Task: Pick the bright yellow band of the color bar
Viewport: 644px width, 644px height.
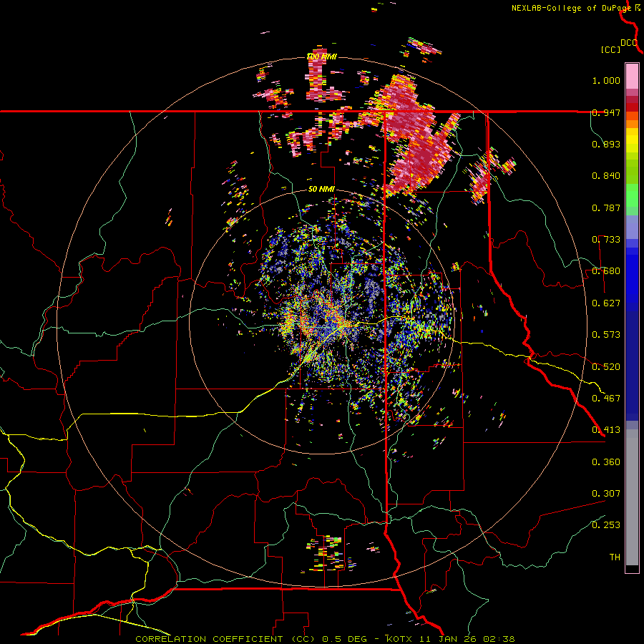Action: coord(632,141)
